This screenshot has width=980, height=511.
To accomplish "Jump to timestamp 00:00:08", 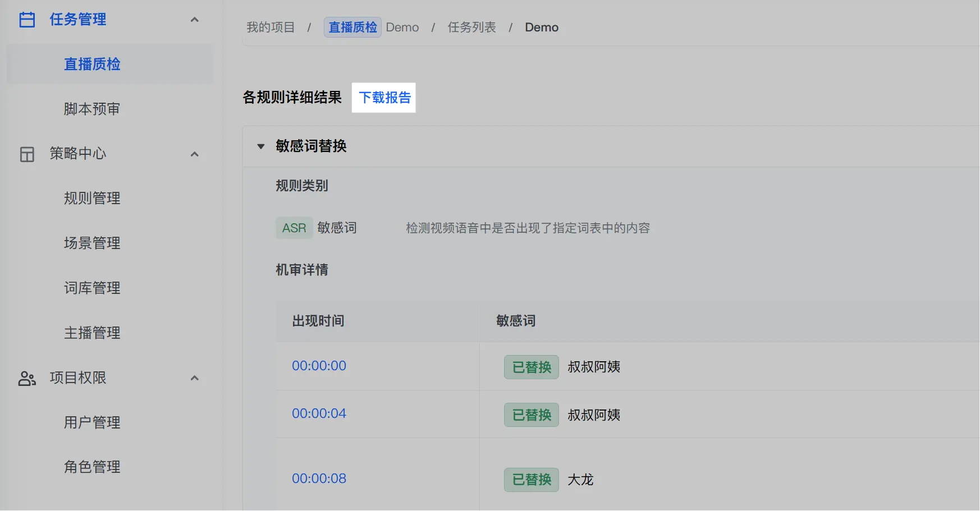I will tap(319, 478).
